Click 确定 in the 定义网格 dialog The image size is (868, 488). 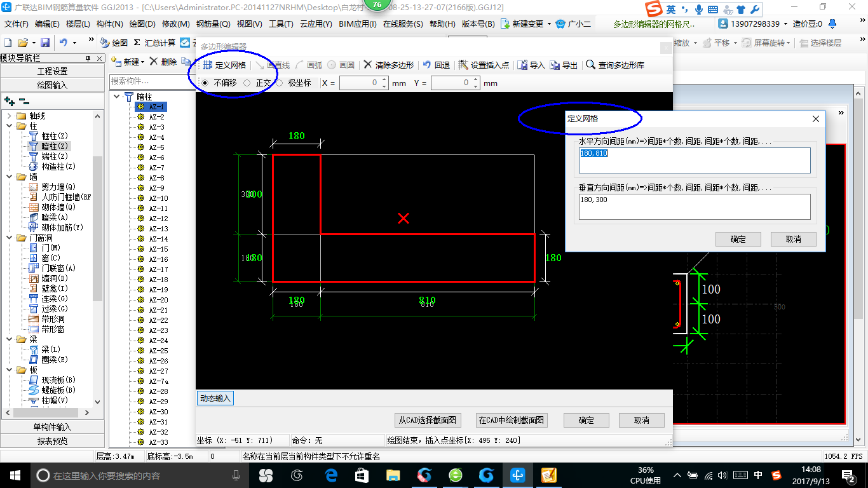coord(738,239)
